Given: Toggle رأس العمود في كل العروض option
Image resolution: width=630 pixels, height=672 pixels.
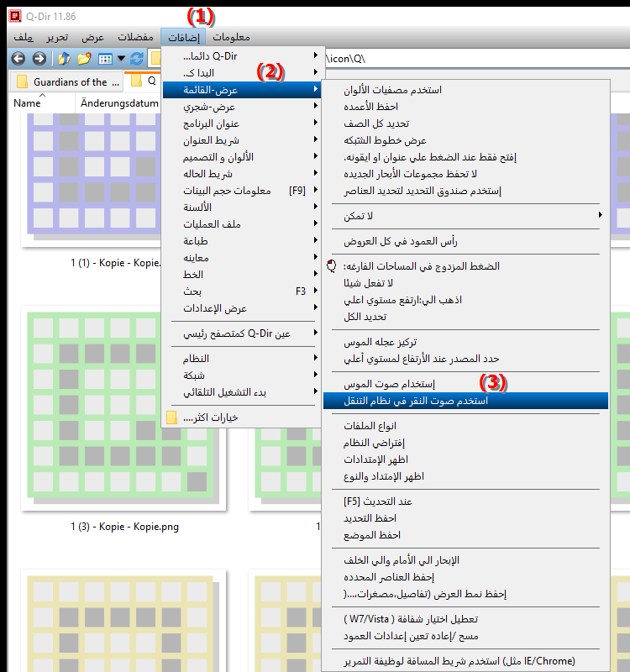Looking at the screenshot, I should coord(465,241).
